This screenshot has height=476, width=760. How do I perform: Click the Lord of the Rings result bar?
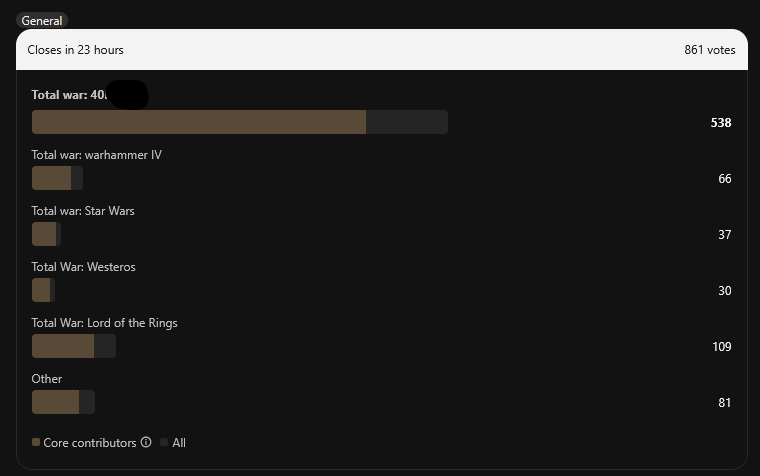74,346
